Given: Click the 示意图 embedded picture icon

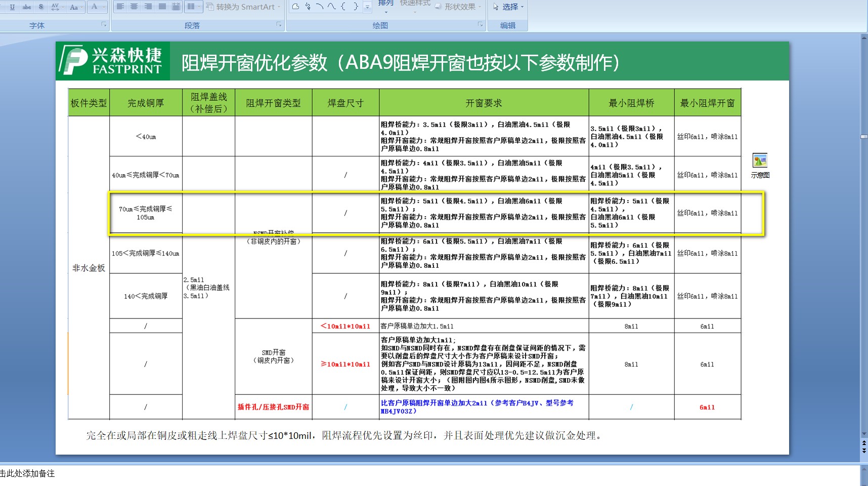Looking at the screenshot, I should (x=760, y=160).
